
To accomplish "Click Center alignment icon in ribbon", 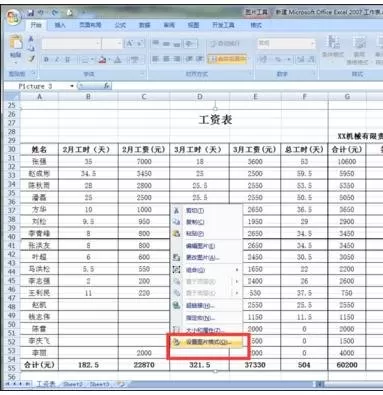I will pos(166,59).
